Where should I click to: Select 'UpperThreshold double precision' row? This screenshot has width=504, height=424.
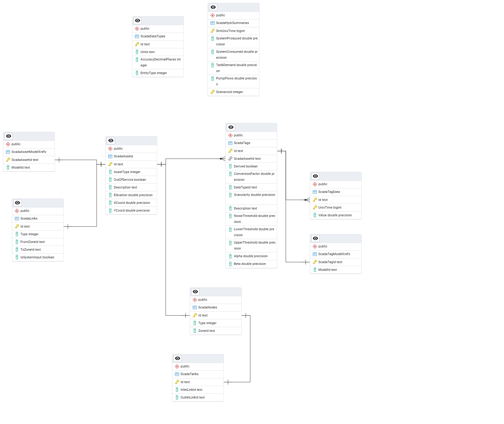click(251, 246)
